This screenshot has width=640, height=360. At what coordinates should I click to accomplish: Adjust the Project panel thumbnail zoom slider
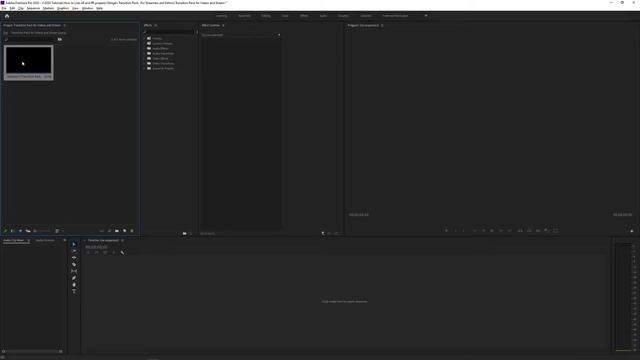(x=43, y=231)
